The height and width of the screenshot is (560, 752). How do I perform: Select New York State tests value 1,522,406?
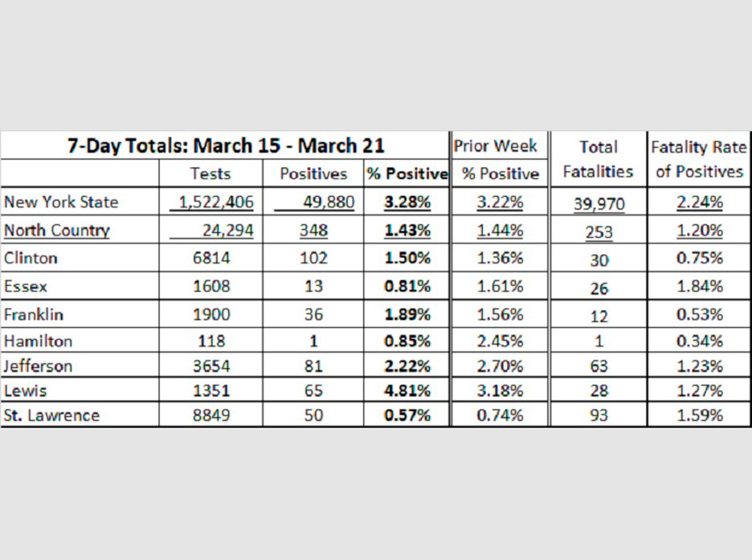[x=216, y=202]
